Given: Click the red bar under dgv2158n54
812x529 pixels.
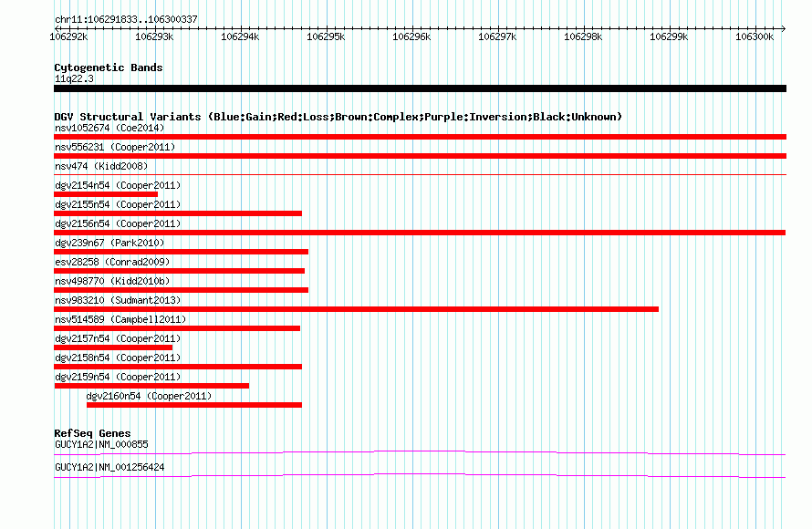Looking at the screenshot, I should pyautogui.click(x=178, y=367).
